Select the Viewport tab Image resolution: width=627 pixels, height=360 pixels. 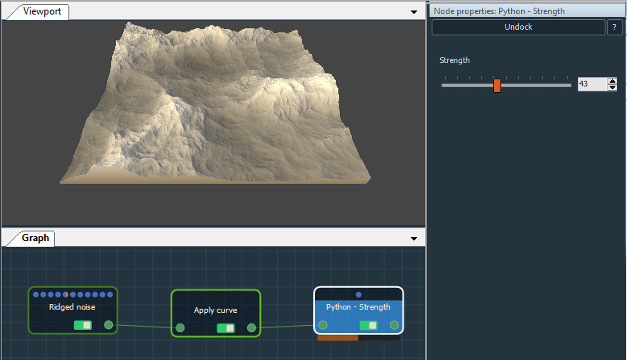tap(42, 12)
